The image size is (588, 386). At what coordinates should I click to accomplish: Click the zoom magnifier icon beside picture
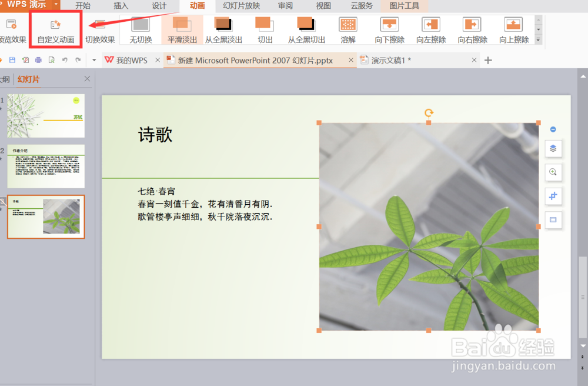pyautogui.click(x=553, y=172)
